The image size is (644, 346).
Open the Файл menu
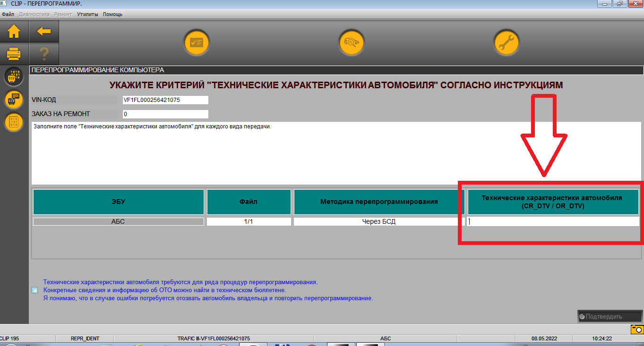tap(8, 14)
